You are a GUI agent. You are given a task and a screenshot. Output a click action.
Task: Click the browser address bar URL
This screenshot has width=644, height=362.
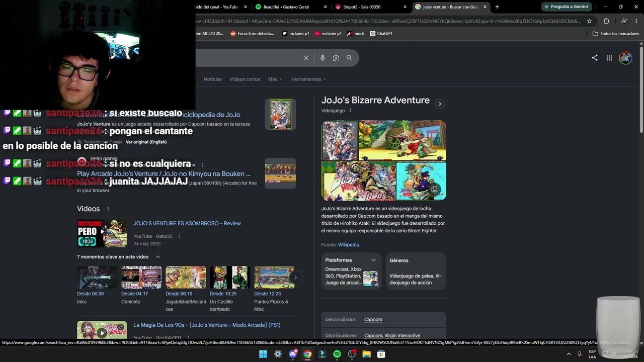point(387,21)
